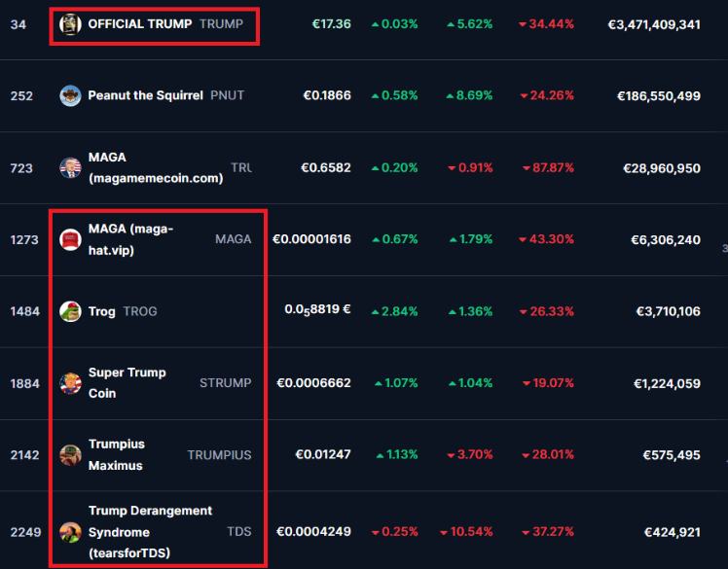This screenshot has height=569, width=728.
Task: Click the Super Trump Coin icon
Action: 70,383
